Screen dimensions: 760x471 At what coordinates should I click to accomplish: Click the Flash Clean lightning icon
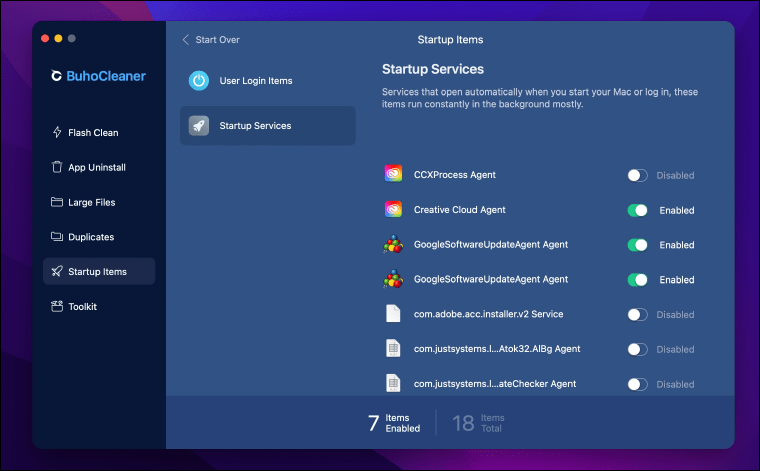pos(57,132)
